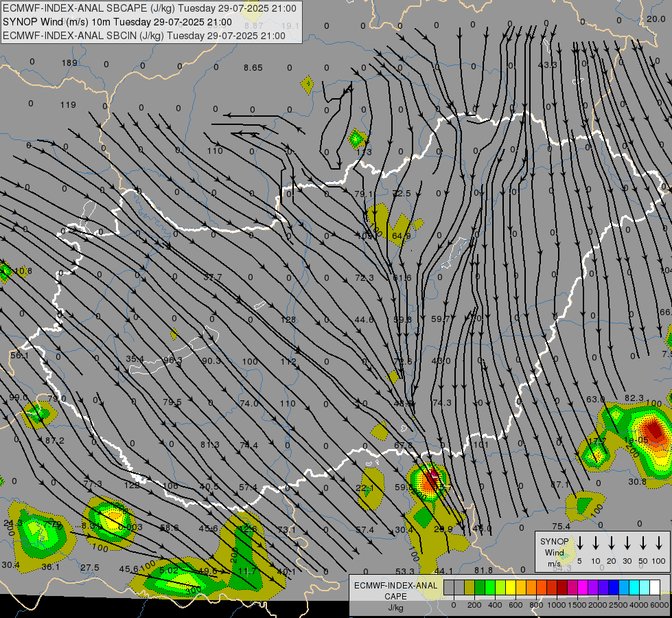Image resolution: width=672 pixels, height=618 pixels.
Task: Click the 128 value on the map
Action: click(x=288, y=320)
